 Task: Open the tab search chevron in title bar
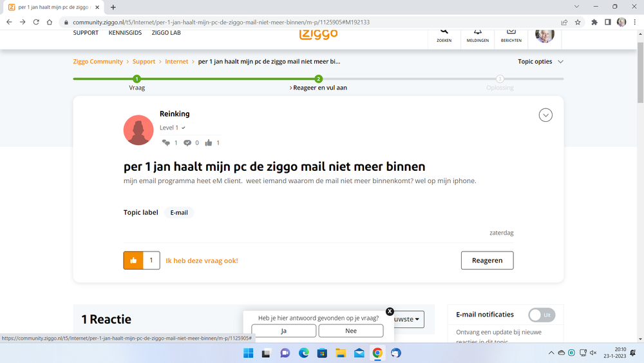coord(576,6)
